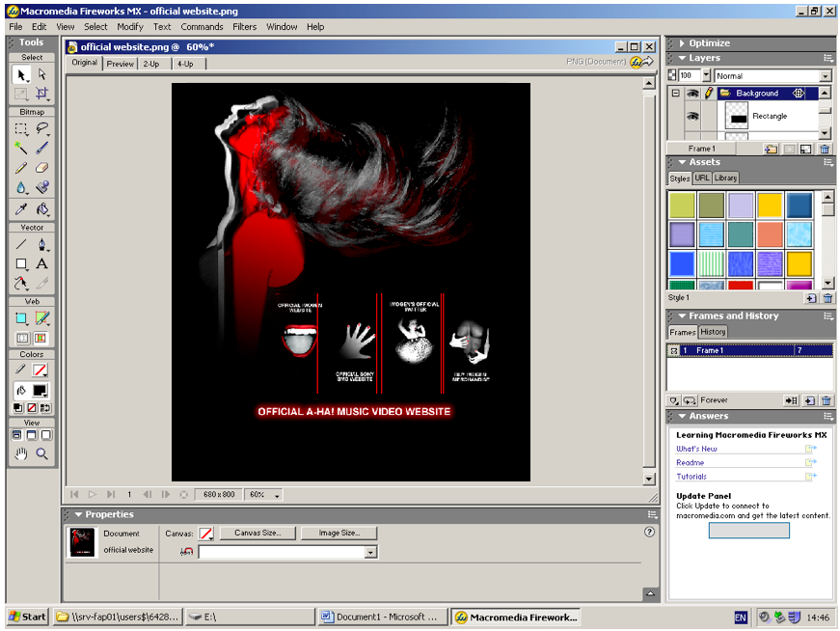This screenshot has height=631, width=840.
Task: Open the 60% zoom level dropdown
Action: tap(264, 494)
